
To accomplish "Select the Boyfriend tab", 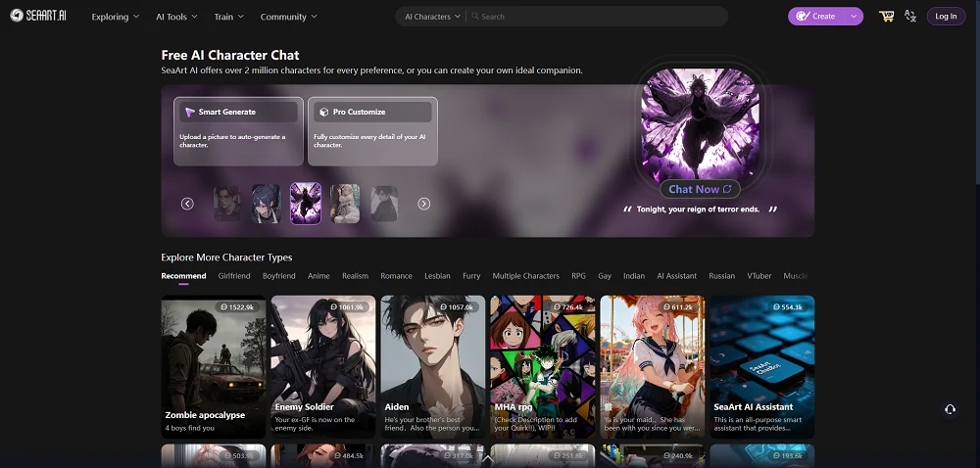I will 278,276.
